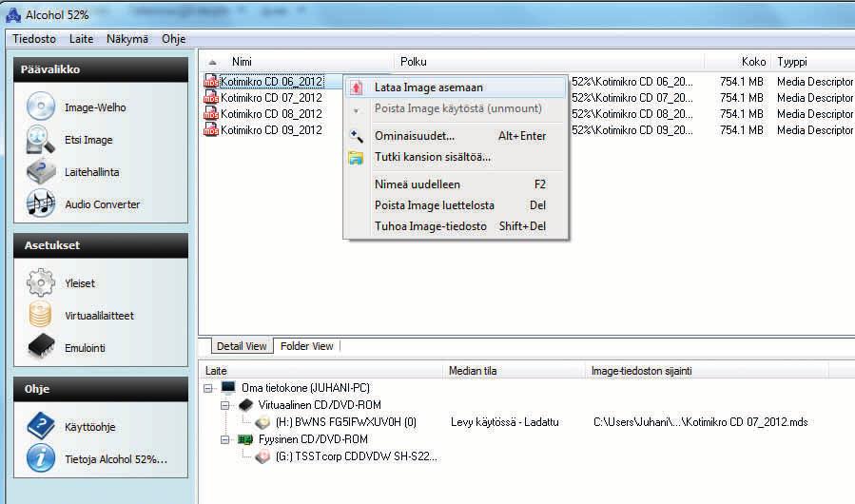Select H: BWNS FG5IFWXUV0H drive entry
The height and width of the screenshot is (504, 855).
[345, 422]
